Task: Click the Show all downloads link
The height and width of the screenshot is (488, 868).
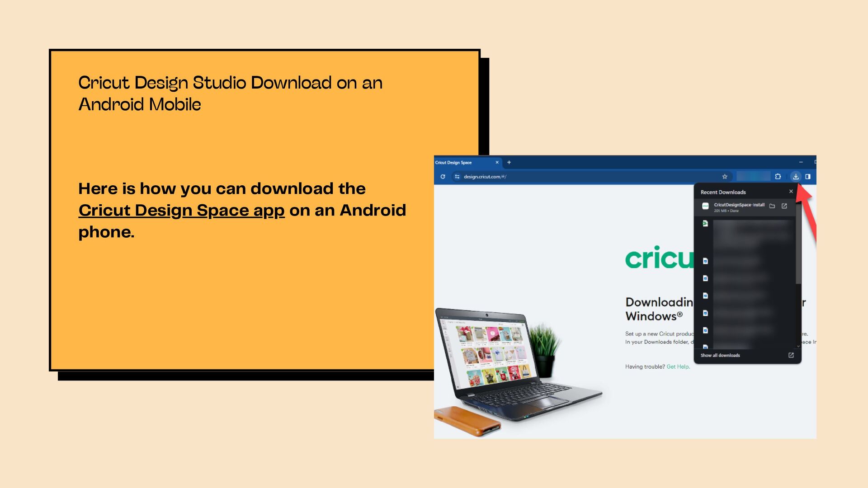Action: [x=720, y=356]
